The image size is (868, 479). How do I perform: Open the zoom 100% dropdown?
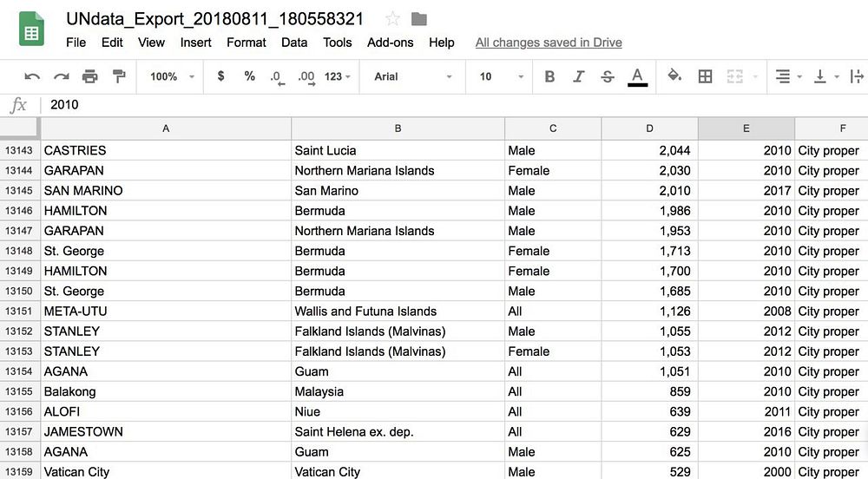tap(172, 76)
